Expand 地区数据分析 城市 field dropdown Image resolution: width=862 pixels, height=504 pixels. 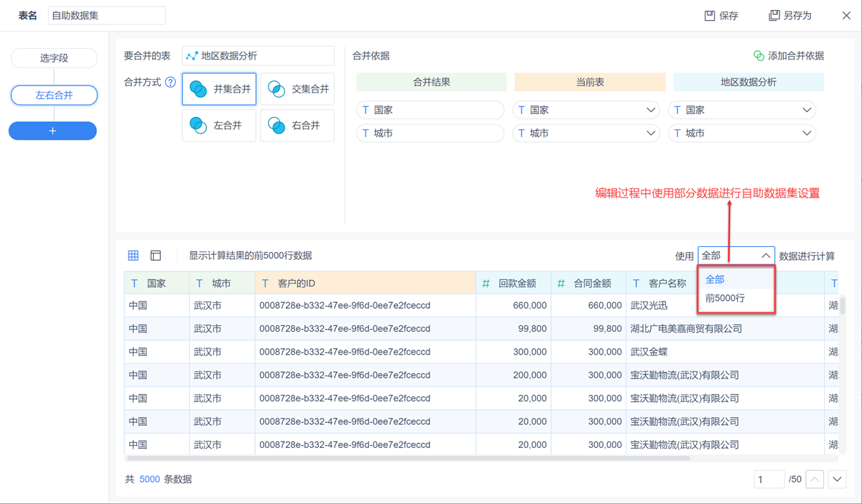tap(806, 134)
